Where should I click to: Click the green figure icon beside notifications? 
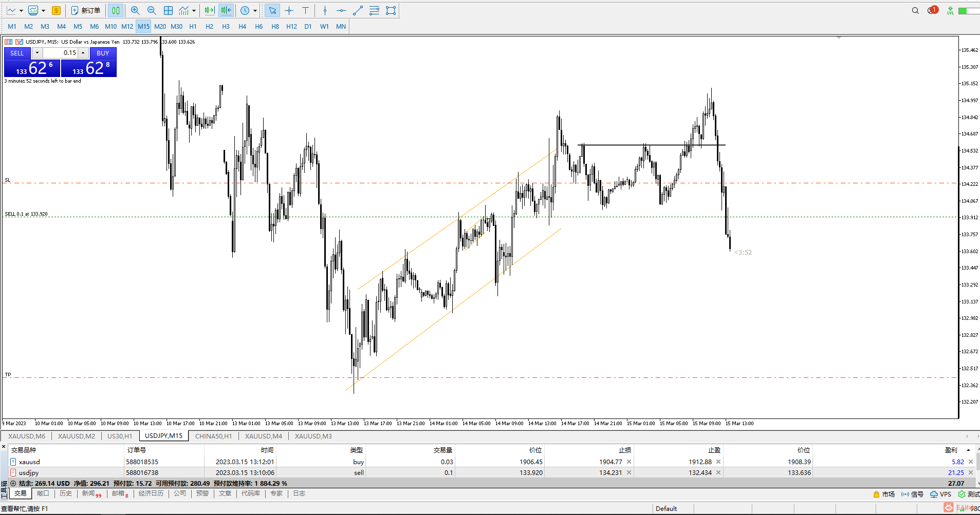950,10
